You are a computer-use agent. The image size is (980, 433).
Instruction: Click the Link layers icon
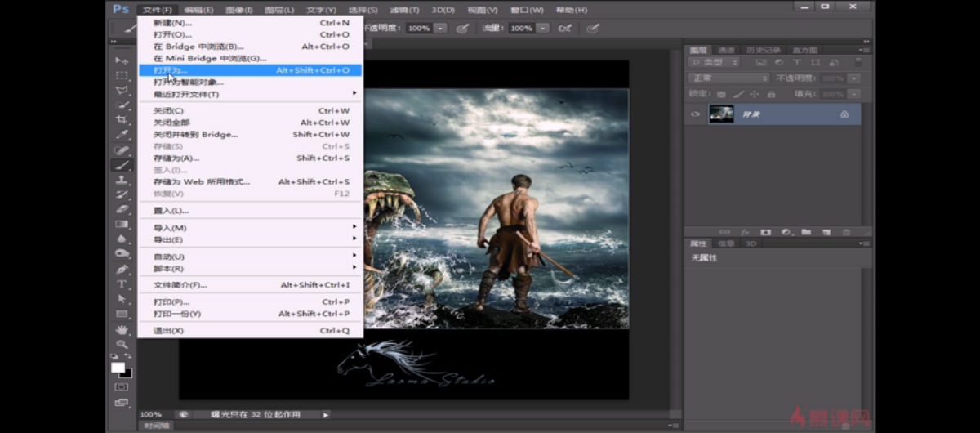(725, 232)
